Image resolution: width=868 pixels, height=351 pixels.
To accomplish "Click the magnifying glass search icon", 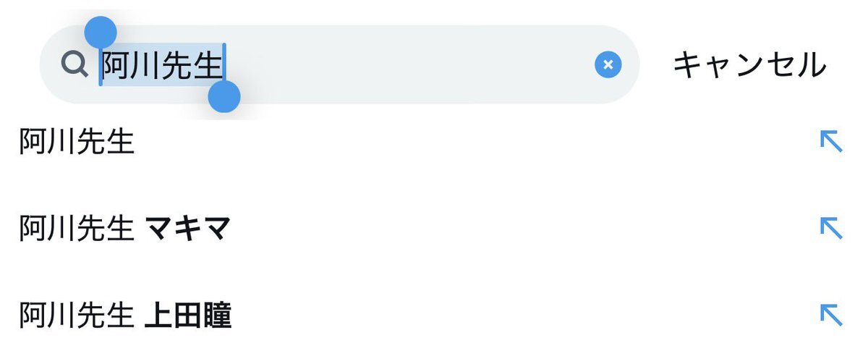I will coord(75,65).
